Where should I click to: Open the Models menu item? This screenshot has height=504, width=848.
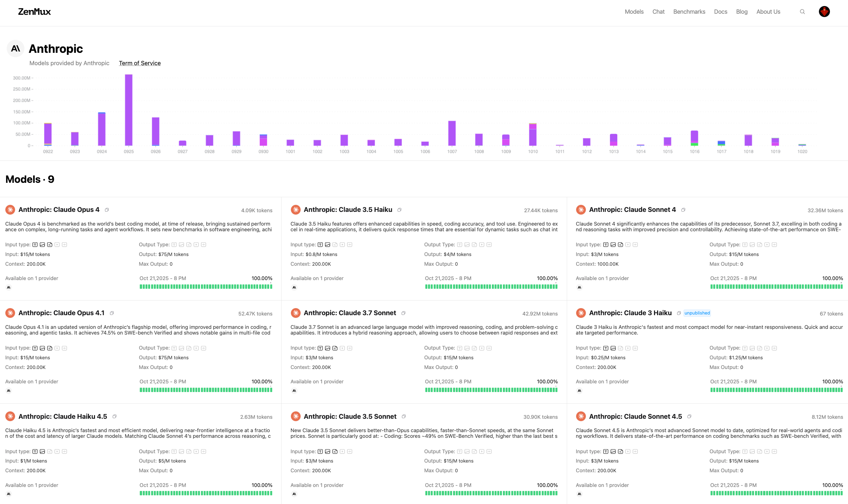tap(634, 12)
